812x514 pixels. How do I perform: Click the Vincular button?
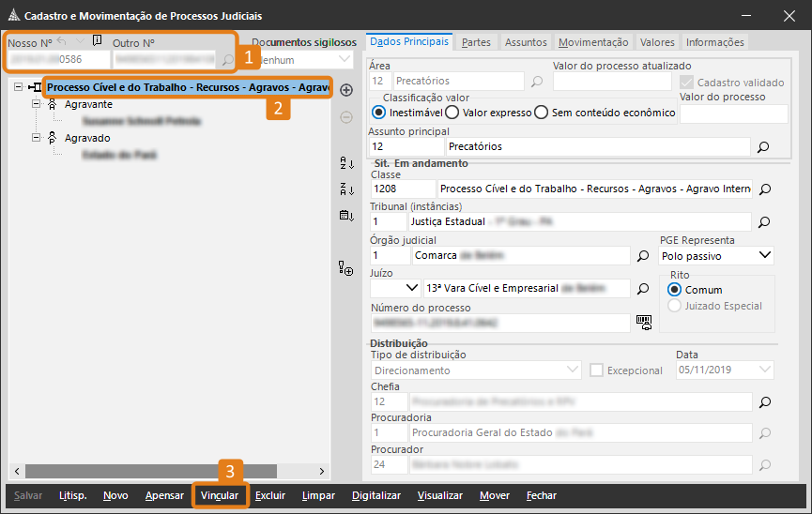220,495
